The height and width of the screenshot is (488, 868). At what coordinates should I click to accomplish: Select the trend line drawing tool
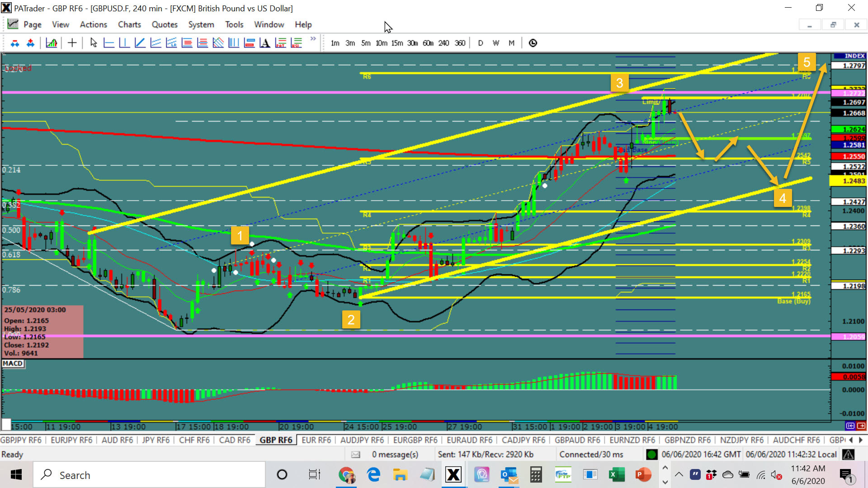(140, 43)
